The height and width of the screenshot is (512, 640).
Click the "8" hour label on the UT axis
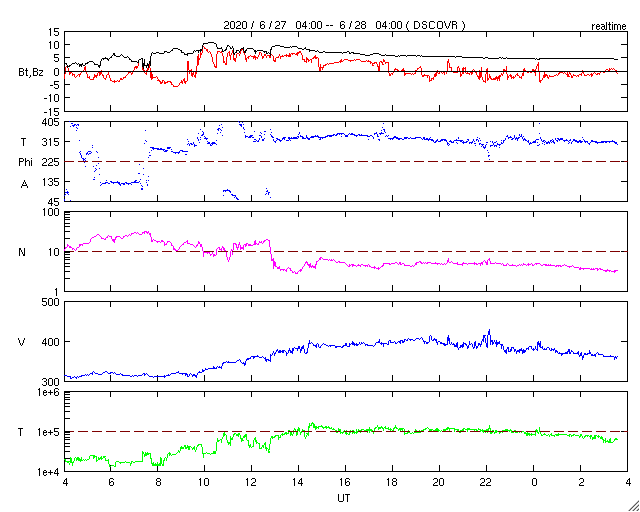click(158, 481)
